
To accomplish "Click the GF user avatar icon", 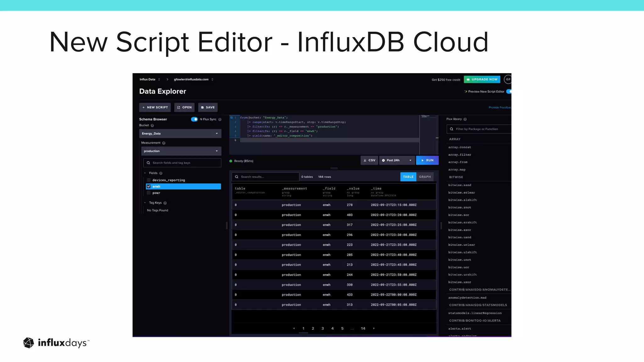I will 508,80.
